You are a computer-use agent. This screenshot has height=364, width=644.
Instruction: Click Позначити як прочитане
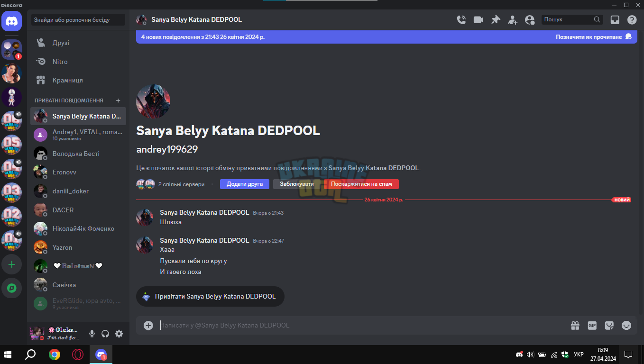coord(594,36)
